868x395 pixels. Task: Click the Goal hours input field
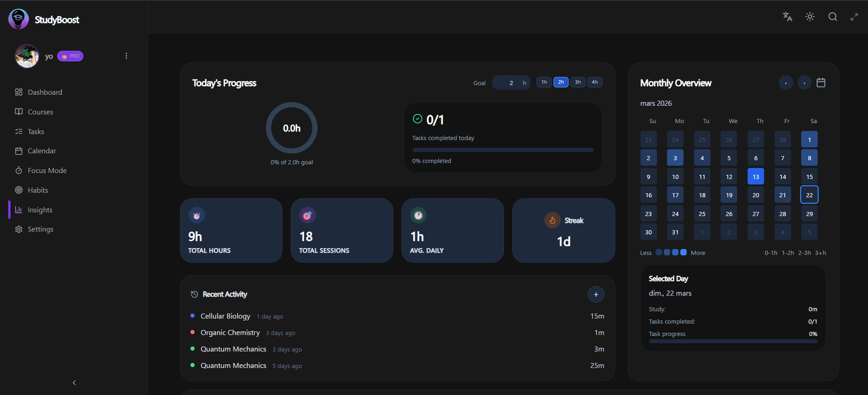click(507, 83)
